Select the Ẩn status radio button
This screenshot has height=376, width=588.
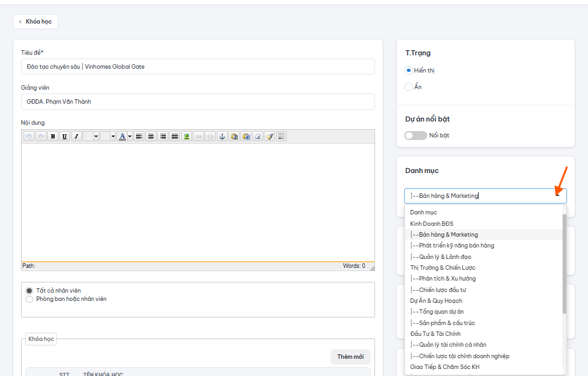pos(409,87)
